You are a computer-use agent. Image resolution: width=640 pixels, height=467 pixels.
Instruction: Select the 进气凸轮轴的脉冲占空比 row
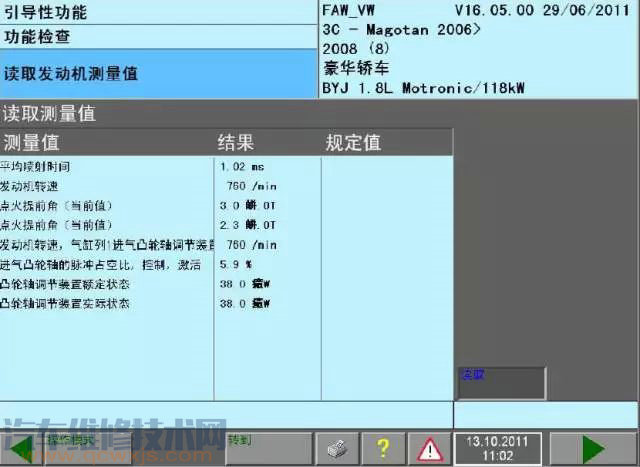pyautogui.click(x=227, y=265)
